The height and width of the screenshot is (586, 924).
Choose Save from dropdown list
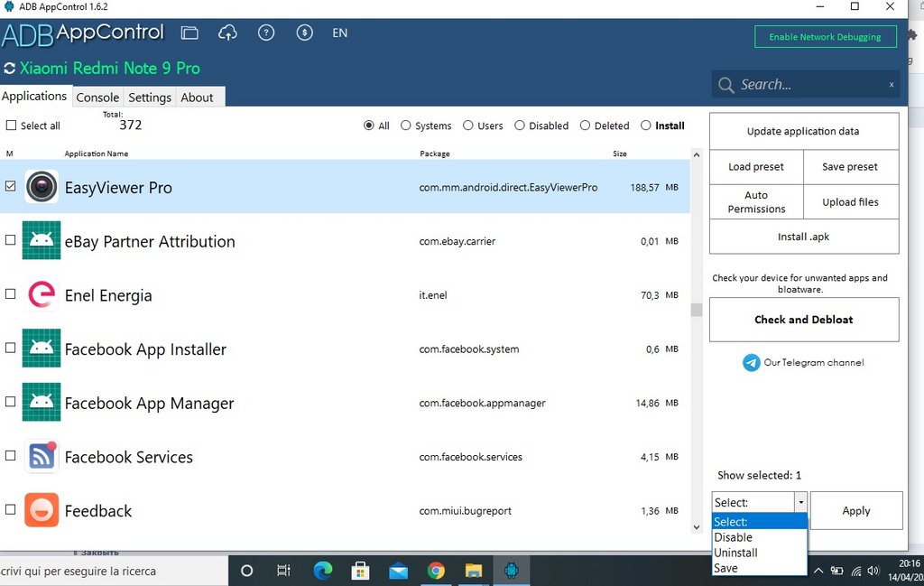759,568
